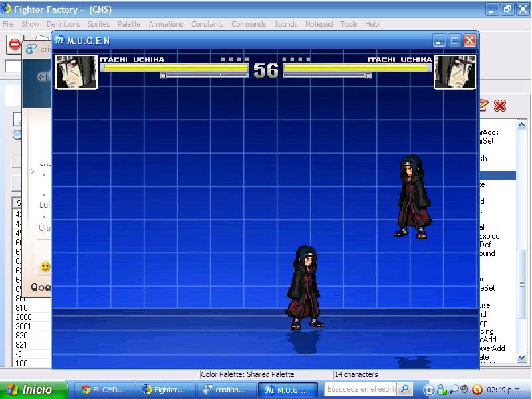Click the highlighted row in the right list
The width and height of the screenshot is (532, 399).
[497, 175]
